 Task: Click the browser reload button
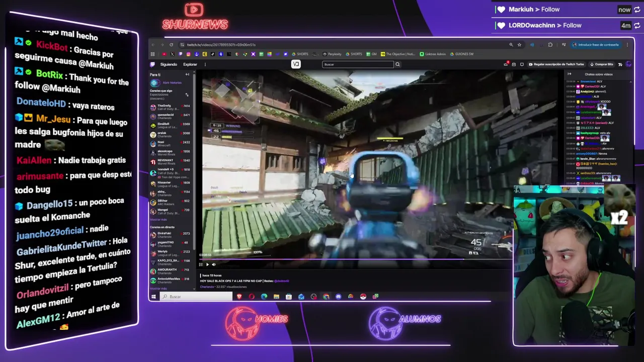171,45
